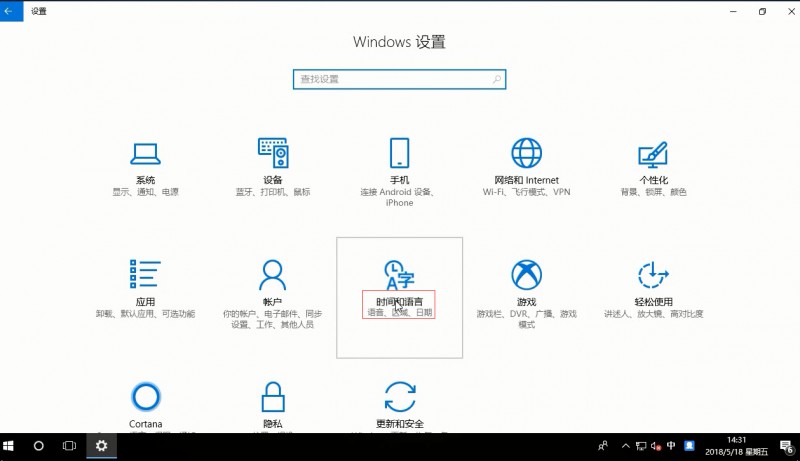Click the 讲述人、放大镜、高对比度 description

coord(654,314)
